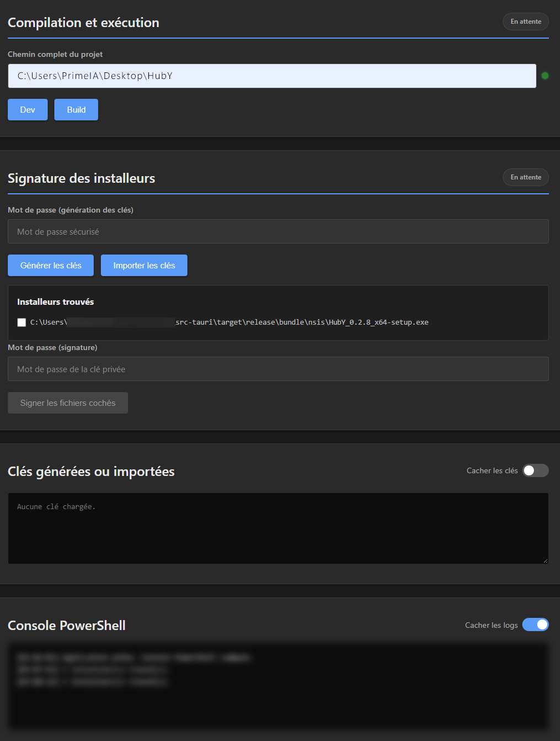Click the Cacher les clés label text

[x=492, y=470]
